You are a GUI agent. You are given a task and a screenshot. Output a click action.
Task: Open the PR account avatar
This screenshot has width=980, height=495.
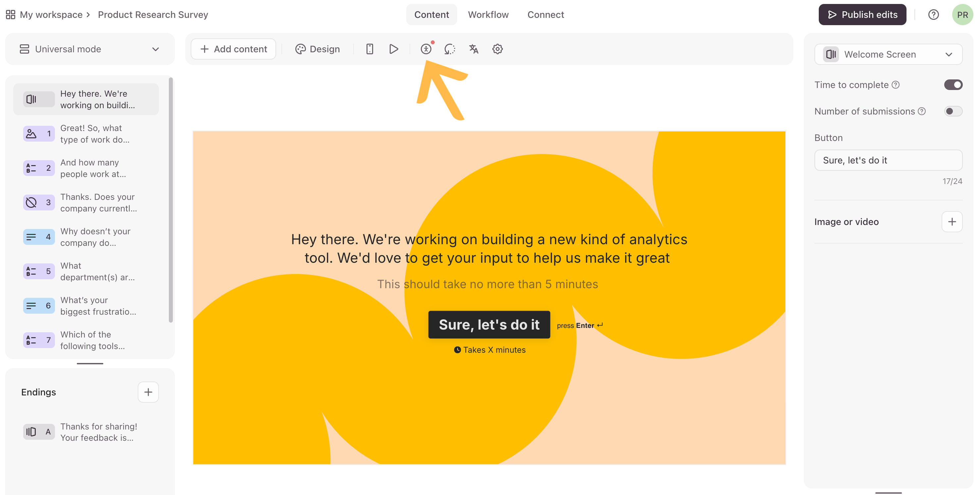[962, 15]
